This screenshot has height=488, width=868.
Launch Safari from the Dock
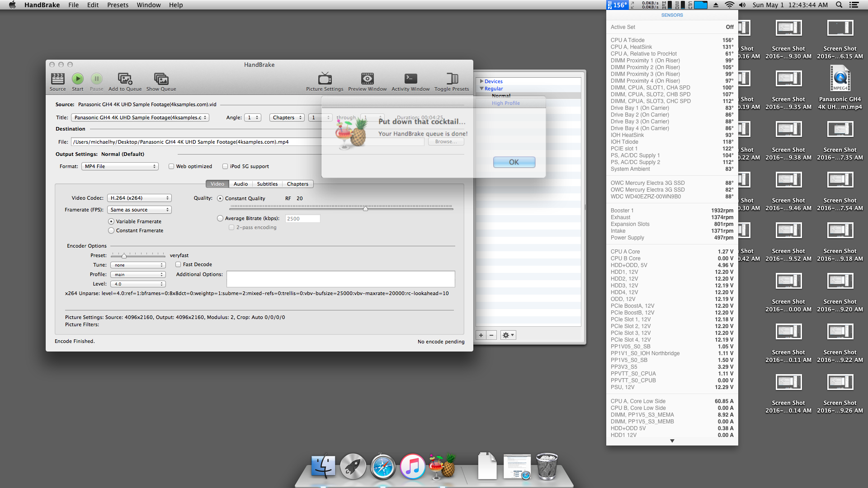(x=383, y=467)
